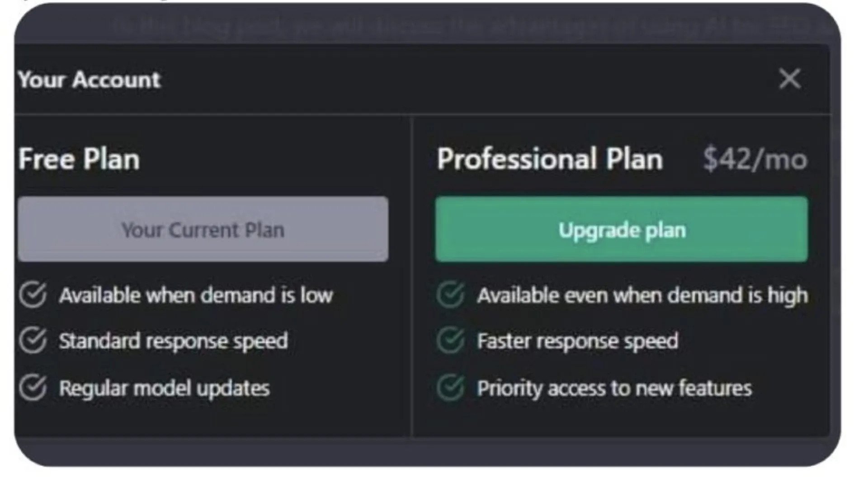The height and width of the screenshot is (488, 868).
Task: Click checkmark icon next to Standard response speed
Action: (33, 340)
